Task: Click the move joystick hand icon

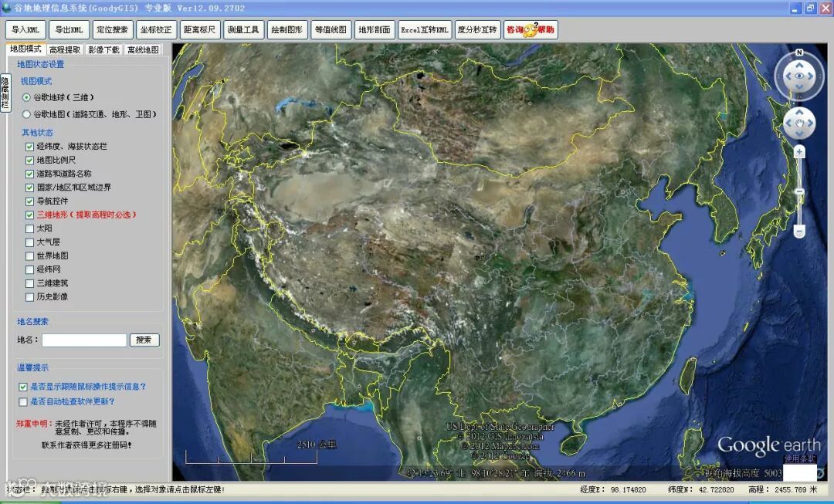Action: pos(799,123)
